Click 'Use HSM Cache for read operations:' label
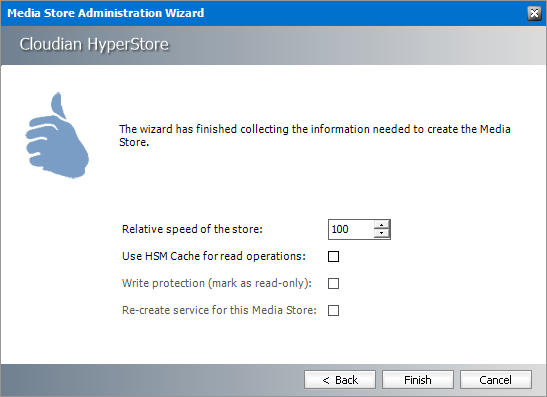This screenshot has width=547, height=397. coord(214,256)
